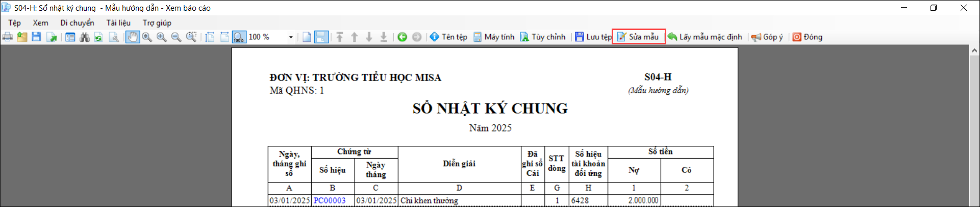This screenshot has width=980, height=207.
Task: Click the Đóng button
Action: point(807,37)
